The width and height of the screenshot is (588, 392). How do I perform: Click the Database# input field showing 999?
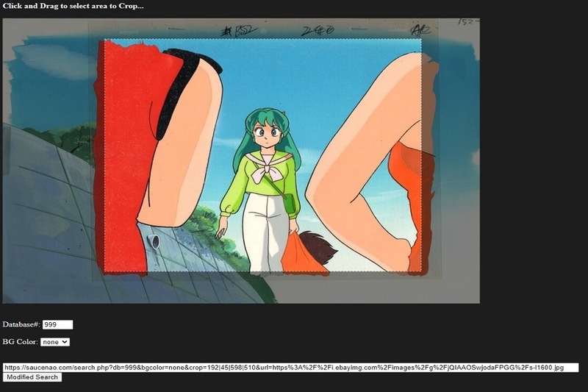click(x=57, y=324)
